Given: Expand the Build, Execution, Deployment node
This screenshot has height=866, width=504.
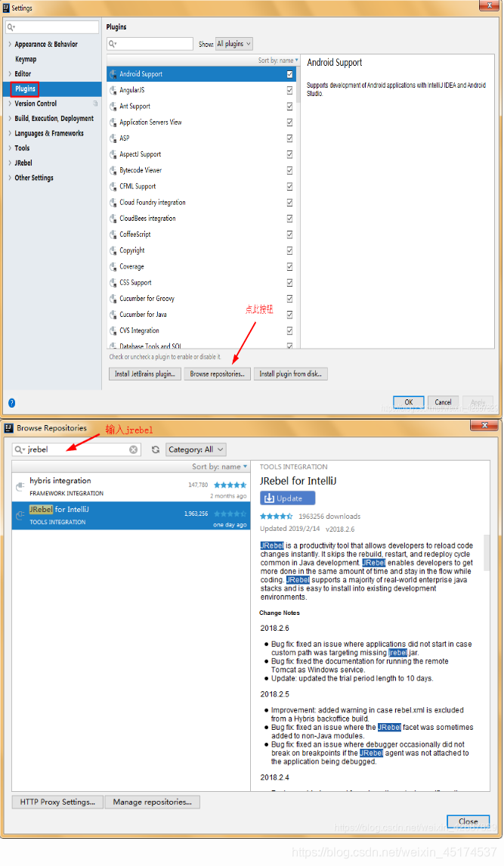Looking at the screenshot, I should tap(10, 119).
